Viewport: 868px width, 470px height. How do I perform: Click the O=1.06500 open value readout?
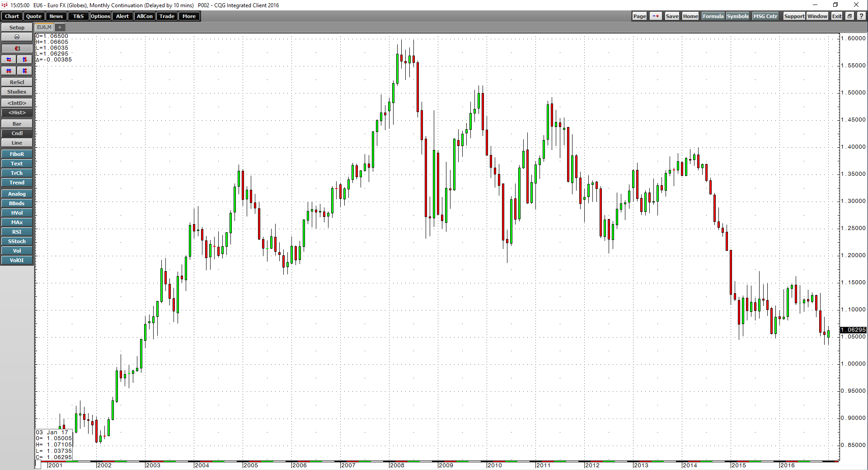[52, 36]
